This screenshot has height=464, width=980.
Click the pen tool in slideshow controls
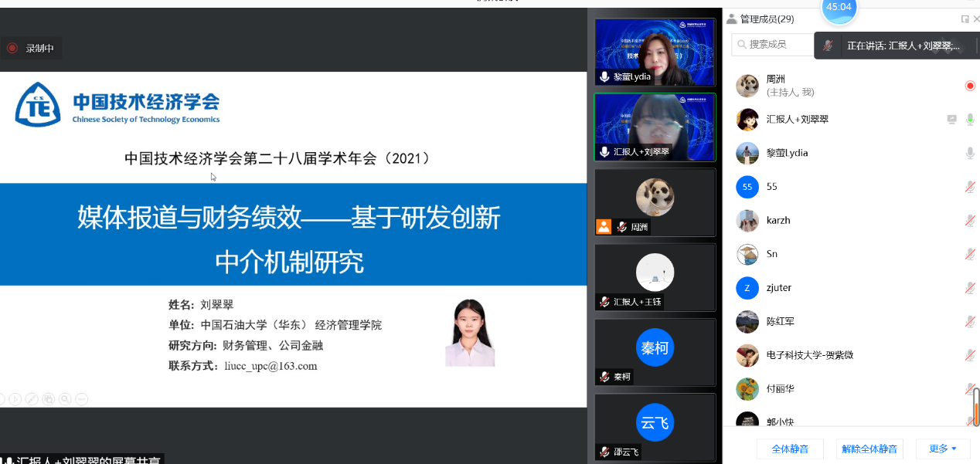click(32, 399)
